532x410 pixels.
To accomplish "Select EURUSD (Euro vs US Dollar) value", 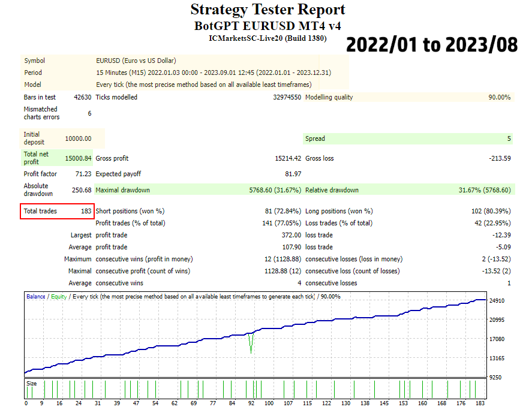I will pyautogui.click(x=136, y=61).
